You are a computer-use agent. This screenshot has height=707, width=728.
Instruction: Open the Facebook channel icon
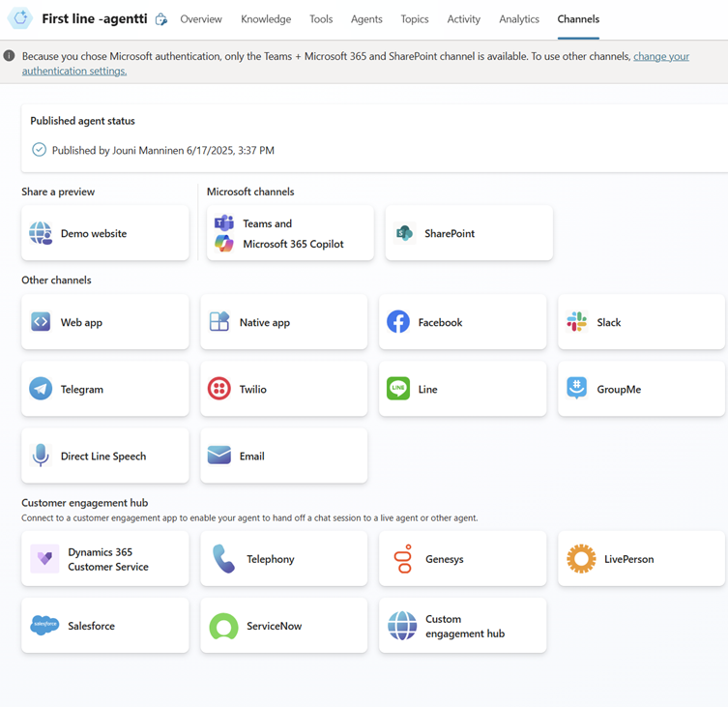coord(398,322)
